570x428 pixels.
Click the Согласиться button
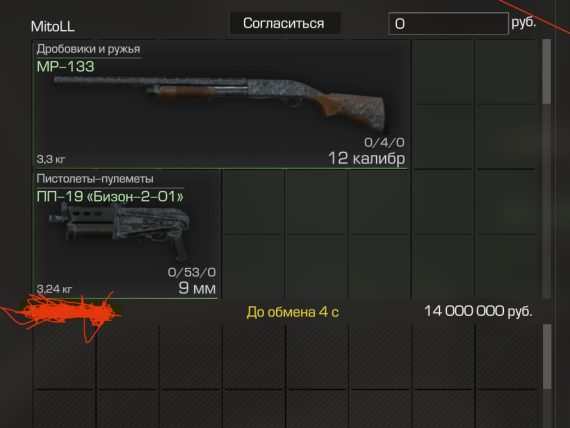coord(285,23)
